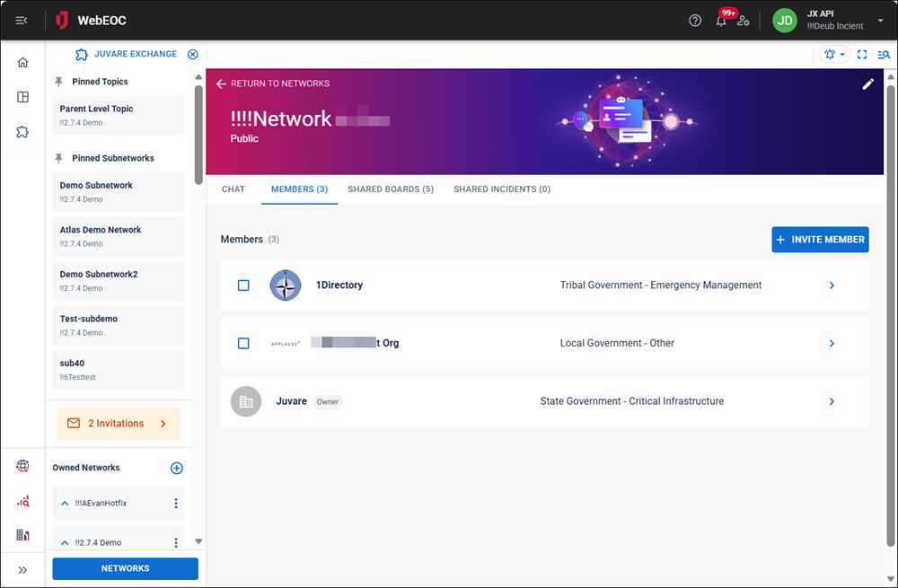898x588 pixels.
Task: Open notifications bell with 99+ badge
Action: coord(722,21)
